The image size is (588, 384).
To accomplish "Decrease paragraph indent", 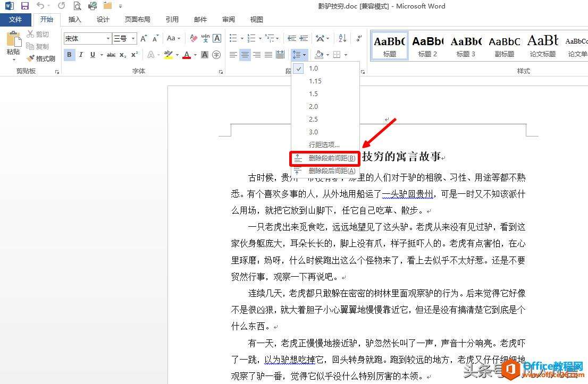I will 291,38.
